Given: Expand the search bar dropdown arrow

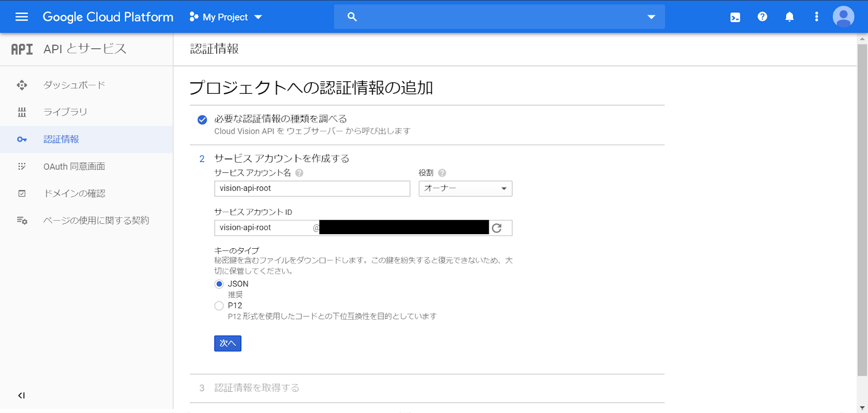Looking at the screenshot, I should (x=652, y=17).
